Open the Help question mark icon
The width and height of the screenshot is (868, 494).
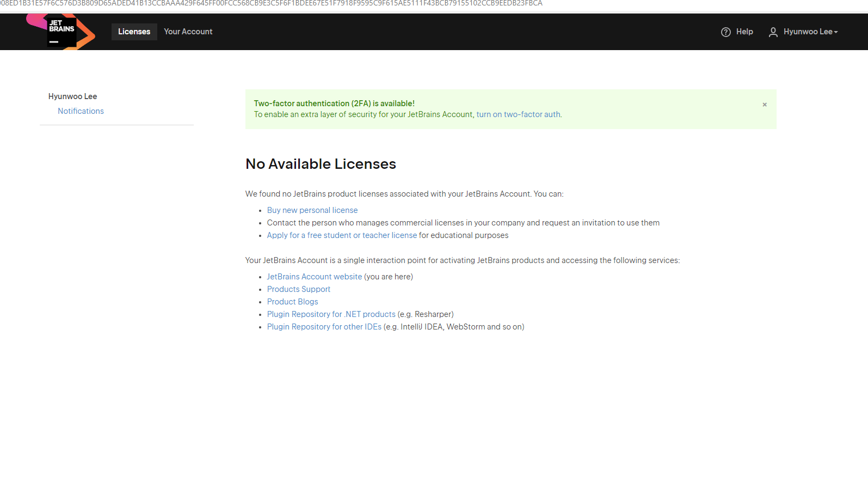pyautogui.click(x=725, y=32)
